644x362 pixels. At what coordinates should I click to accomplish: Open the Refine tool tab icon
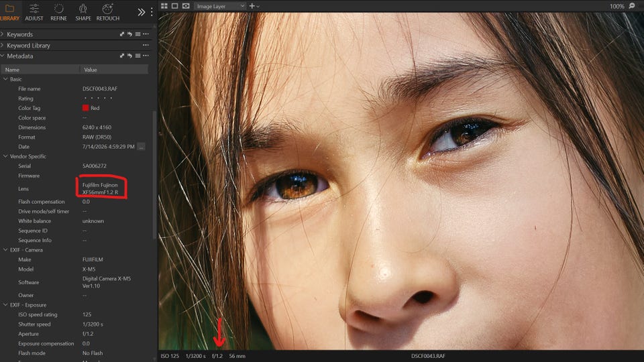pyautogui.click(x=59, y=8)
